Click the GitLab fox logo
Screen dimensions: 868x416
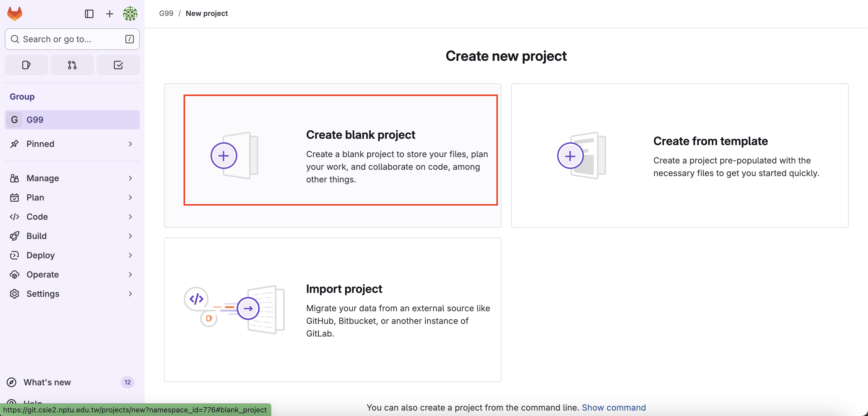[x=14, y=14]
